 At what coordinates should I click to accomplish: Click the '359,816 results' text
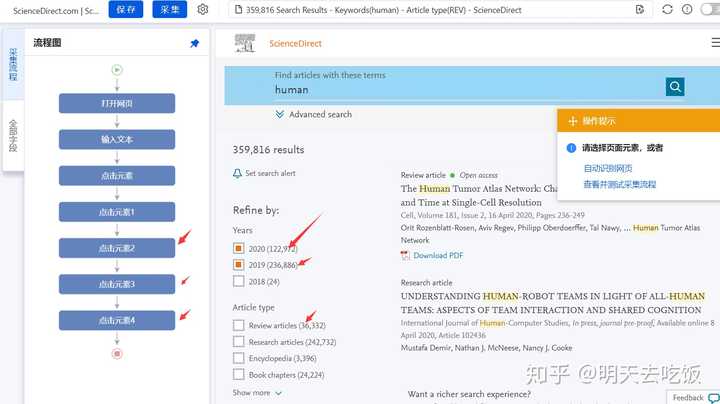pos(268,150)
